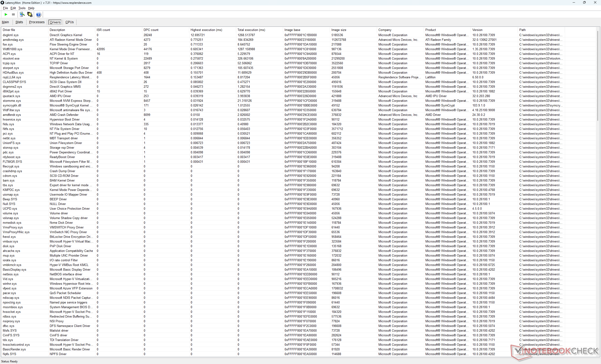Start the latency monitor with the green play icon

coord(6,15)
